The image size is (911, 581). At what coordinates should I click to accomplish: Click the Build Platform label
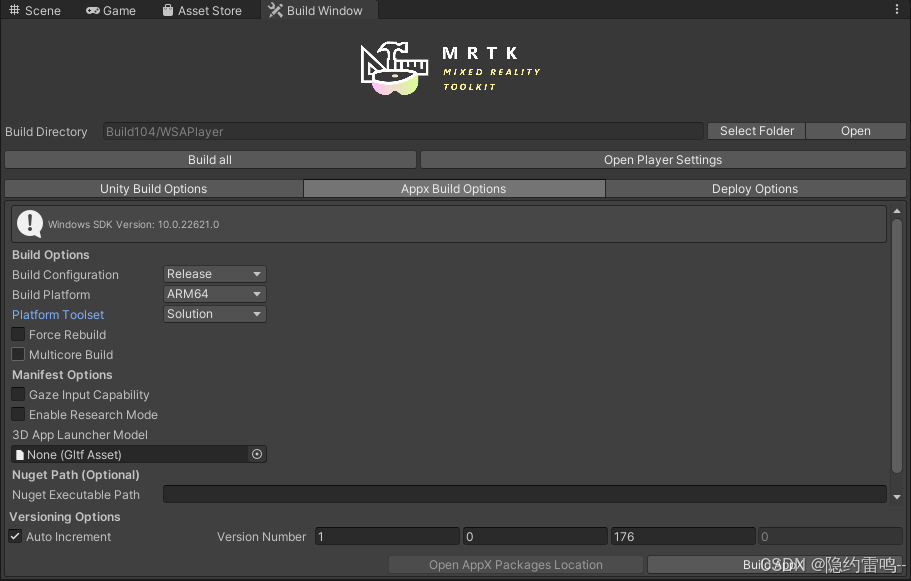(x=51, y=295)
